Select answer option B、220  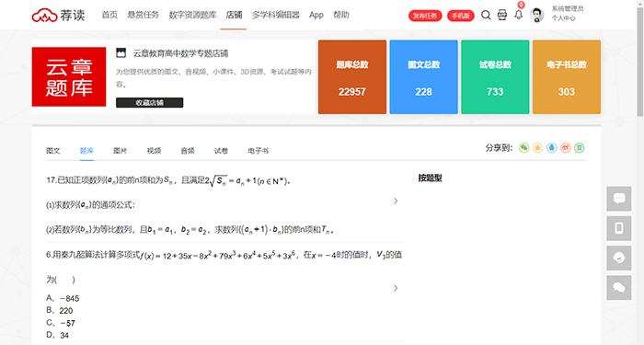[59, 311]
